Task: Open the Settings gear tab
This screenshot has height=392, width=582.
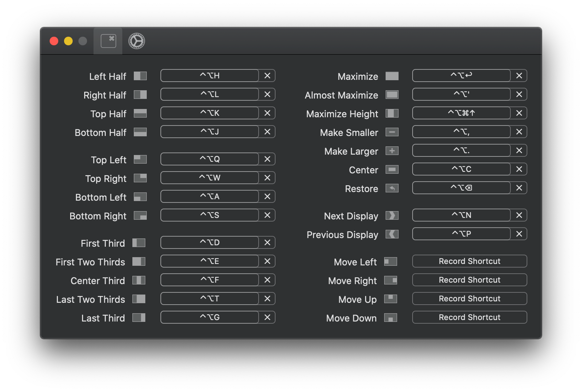Action: click(136, 41)
